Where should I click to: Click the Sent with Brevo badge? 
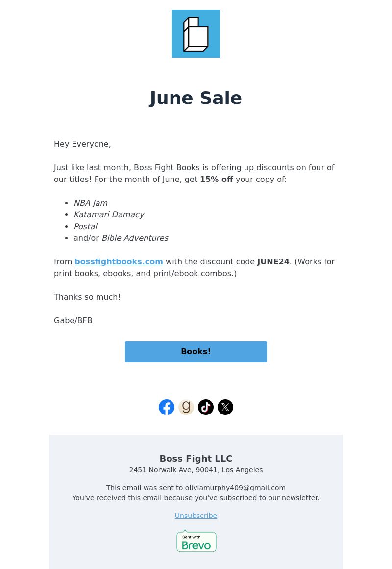(x=196, y=541)
